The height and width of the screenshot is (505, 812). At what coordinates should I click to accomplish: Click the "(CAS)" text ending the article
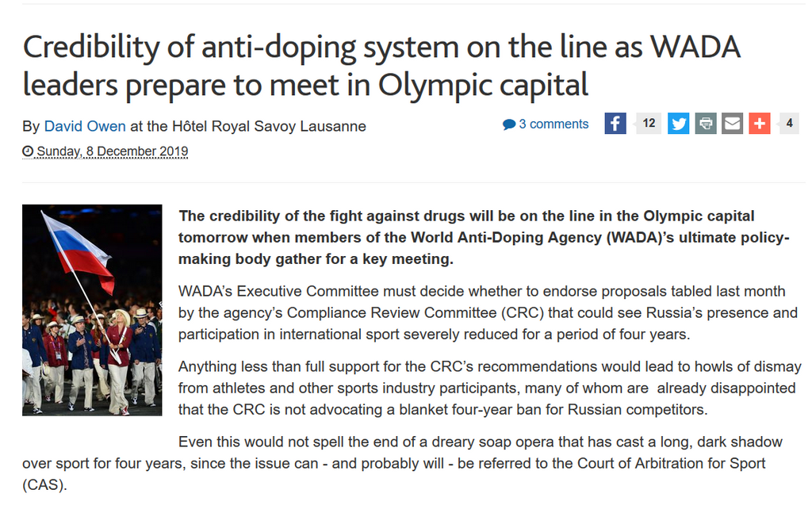44,485
